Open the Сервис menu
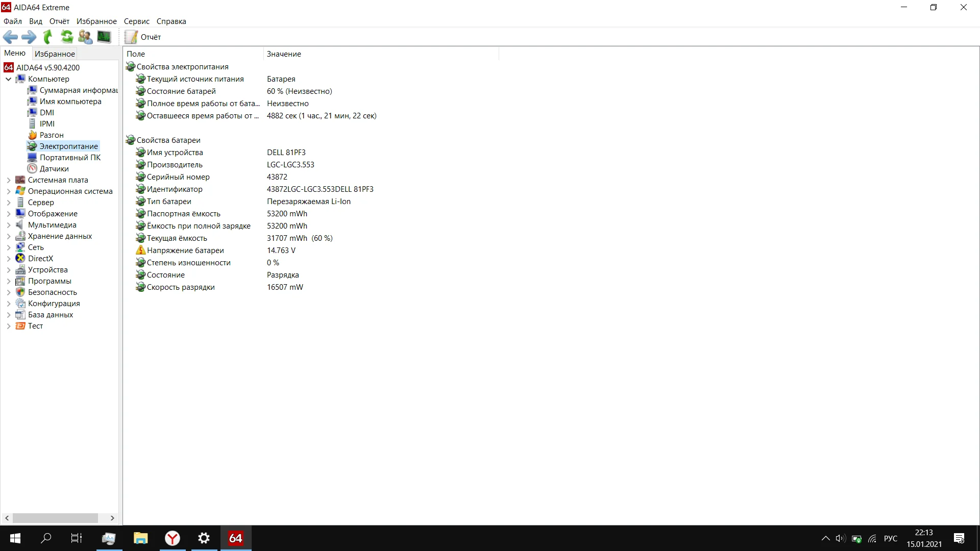 coord(136,21)
